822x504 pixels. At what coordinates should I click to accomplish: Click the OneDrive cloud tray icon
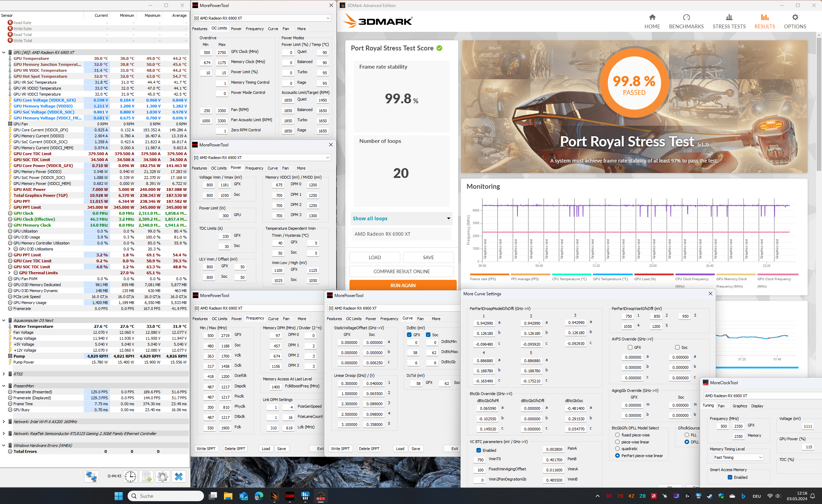[x=732, y=496]
